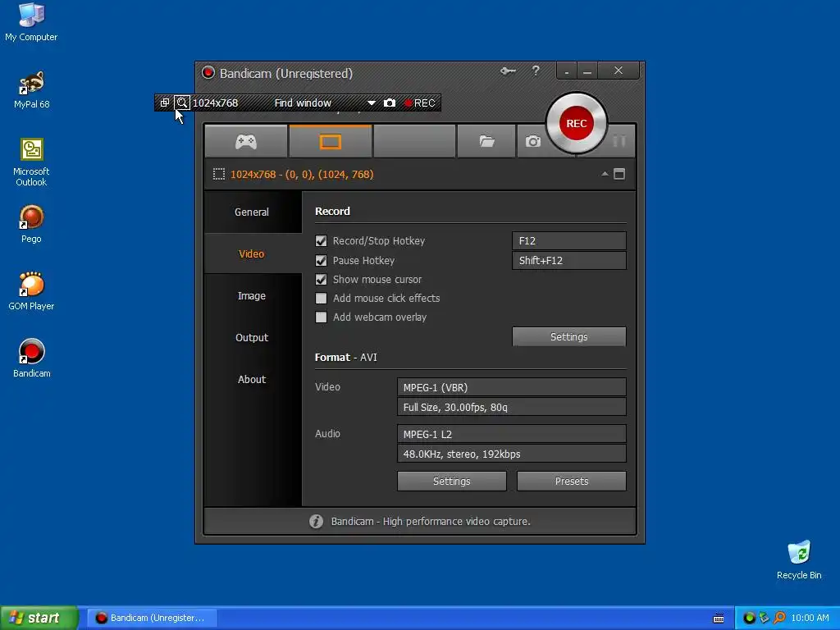This screenshot has height=630, width=840.
Task: Click the pause icon beside REC button
Action: (619, 141)
